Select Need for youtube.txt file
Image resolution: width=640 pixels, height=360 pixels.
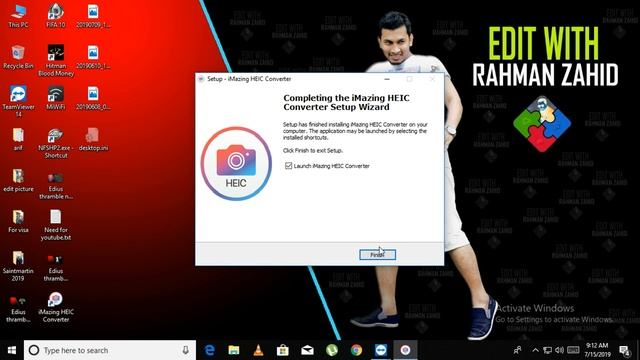[x=56, y=224]
